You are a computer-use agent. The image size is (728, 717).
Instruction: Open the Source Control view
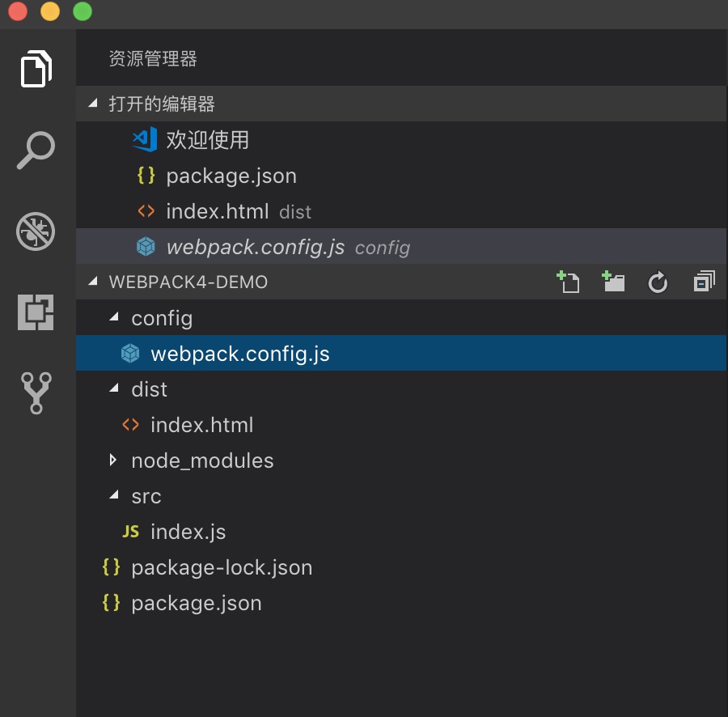point(34,393)
